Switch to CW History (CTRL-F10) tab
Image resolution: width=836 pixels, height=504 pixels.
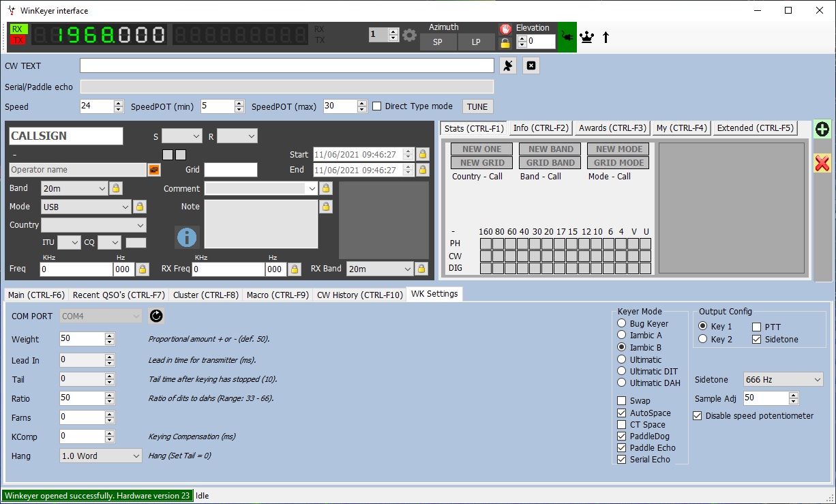(359, 295)
